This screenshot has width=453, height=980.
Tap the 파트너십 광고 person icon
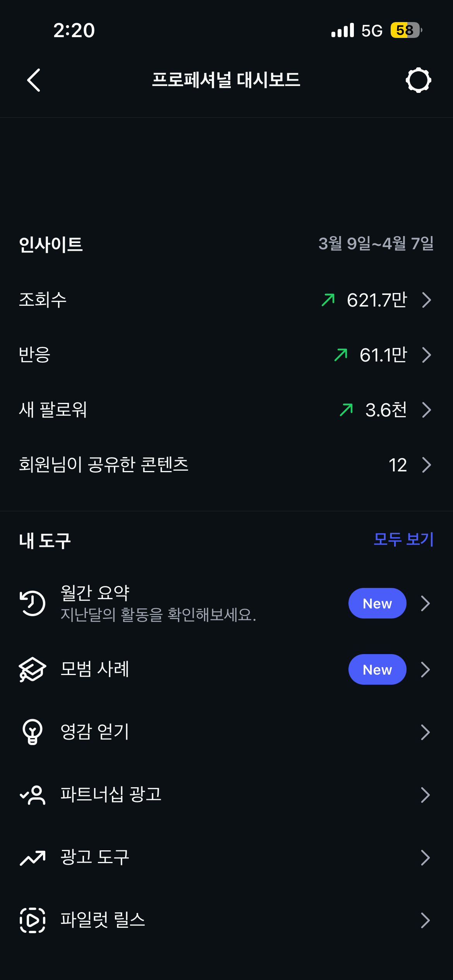33,795
